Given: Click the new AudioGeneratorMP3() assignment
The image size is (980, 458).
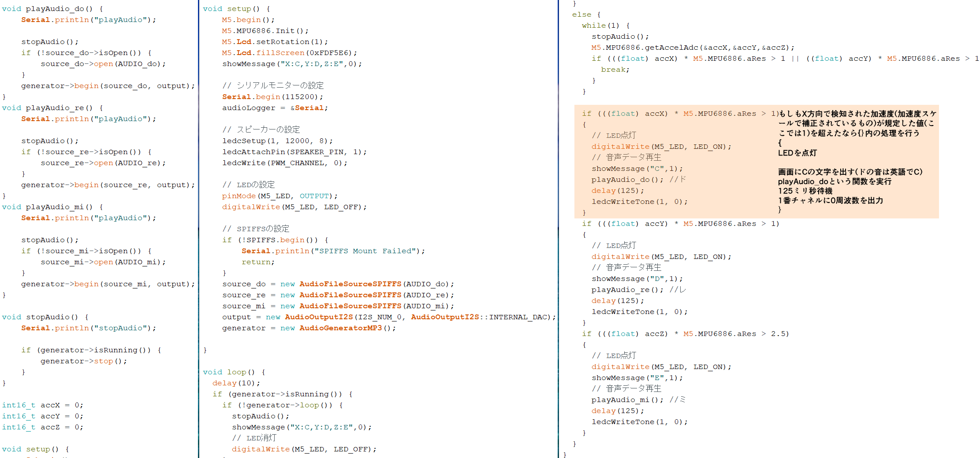Looking at the screenshot, I should (309, 328).
